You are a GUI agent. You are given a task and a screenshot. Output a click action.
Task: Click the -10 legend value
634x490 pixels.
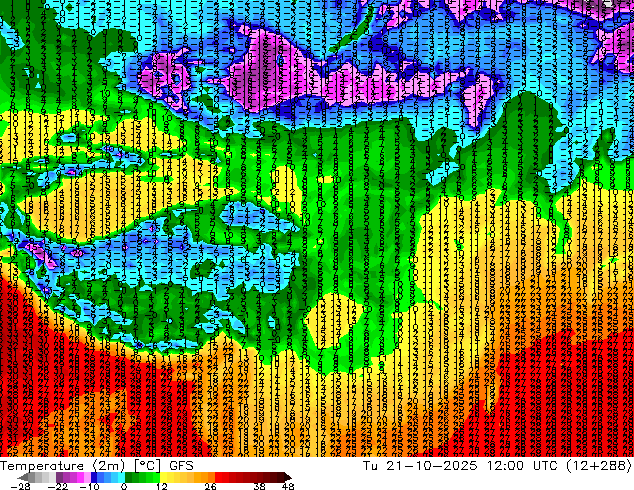tap(89, 486)
